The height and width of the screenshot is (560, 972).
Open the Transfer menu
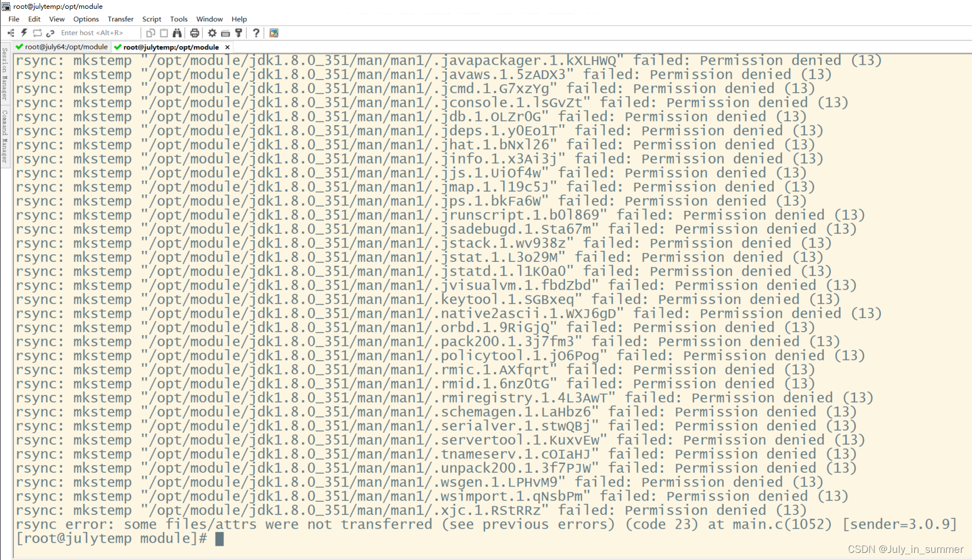click(x=120, y=19)
